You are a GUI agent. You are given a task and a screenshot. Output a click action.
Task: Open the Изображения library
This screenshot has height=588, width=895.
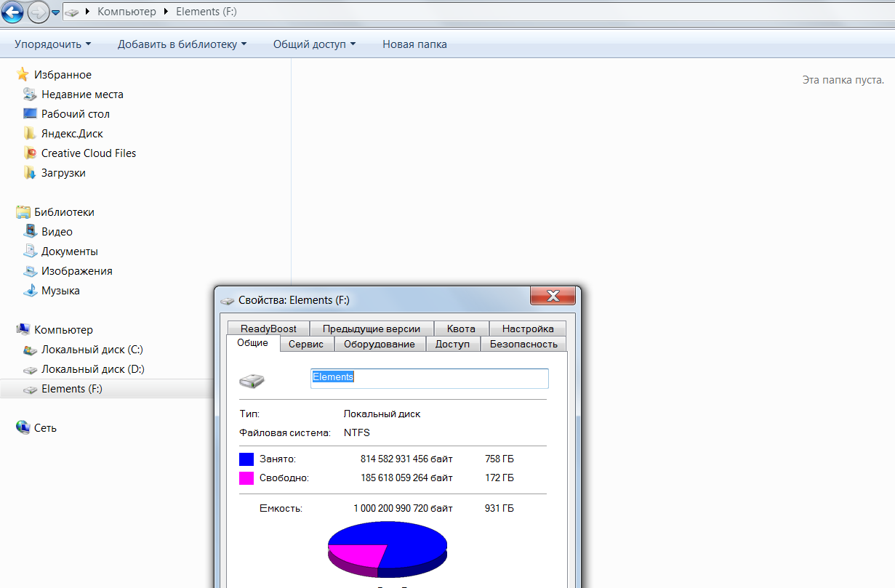[x=77, y=271]
